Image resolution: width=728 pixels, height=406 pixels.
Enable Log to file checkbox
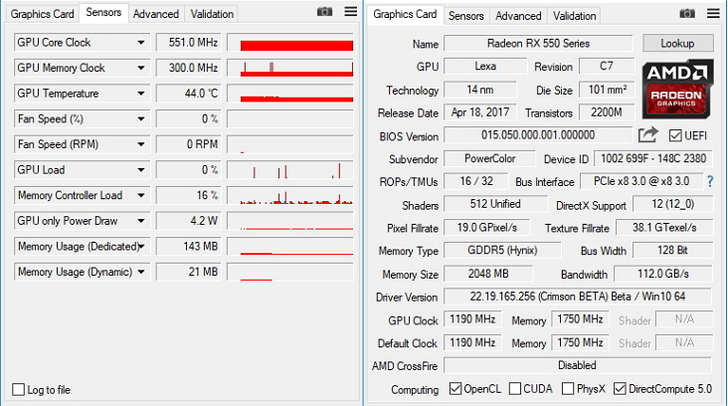(x=18, y=389)
